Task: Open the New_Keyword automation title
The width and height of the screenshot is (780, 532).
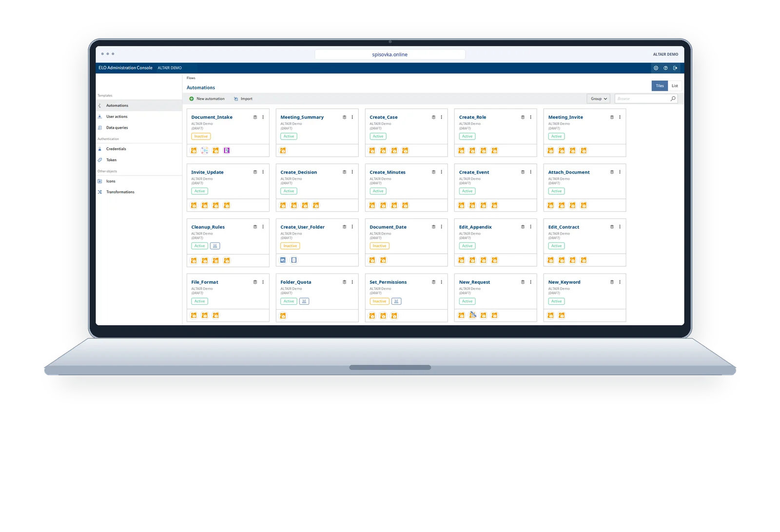Action: coord(564,282)
